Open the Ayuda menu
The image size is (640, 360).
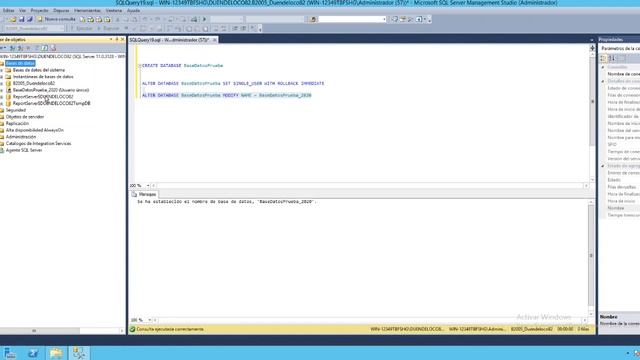click(133, 11)
